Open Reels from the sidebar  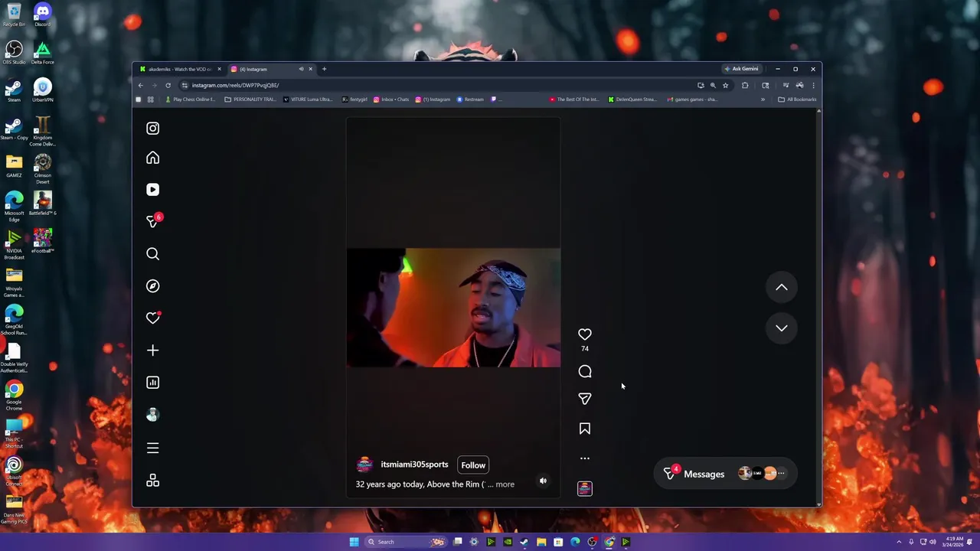pyautogui.click(x=152, y=190)
